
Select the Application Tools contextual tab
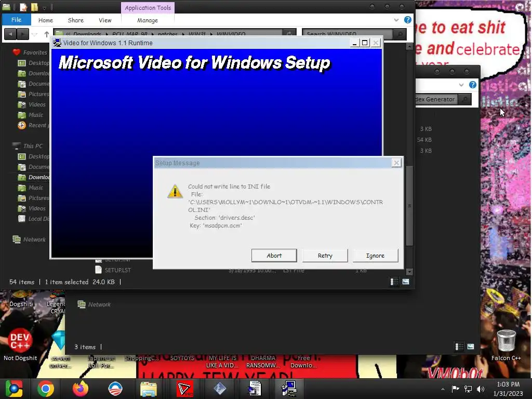(x=148, y=8)
